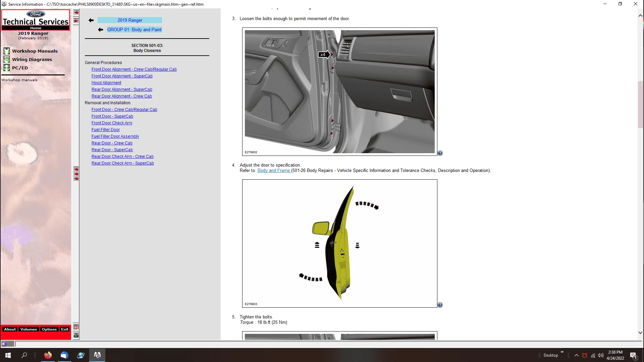
Task: Click the content scrollbar down arrow
Action: coord(640,333)
